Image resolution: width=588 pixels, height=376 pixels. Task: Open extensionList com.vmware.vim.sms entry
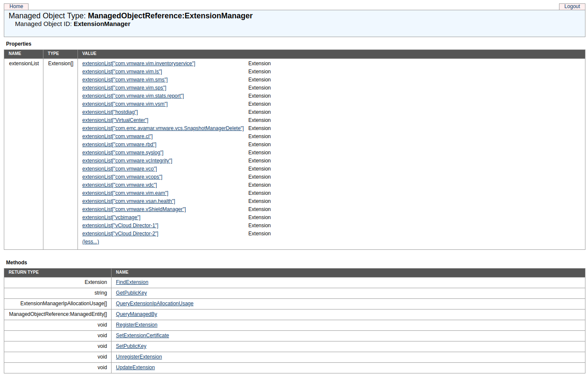pyautogui.click(x=125, y=80)
